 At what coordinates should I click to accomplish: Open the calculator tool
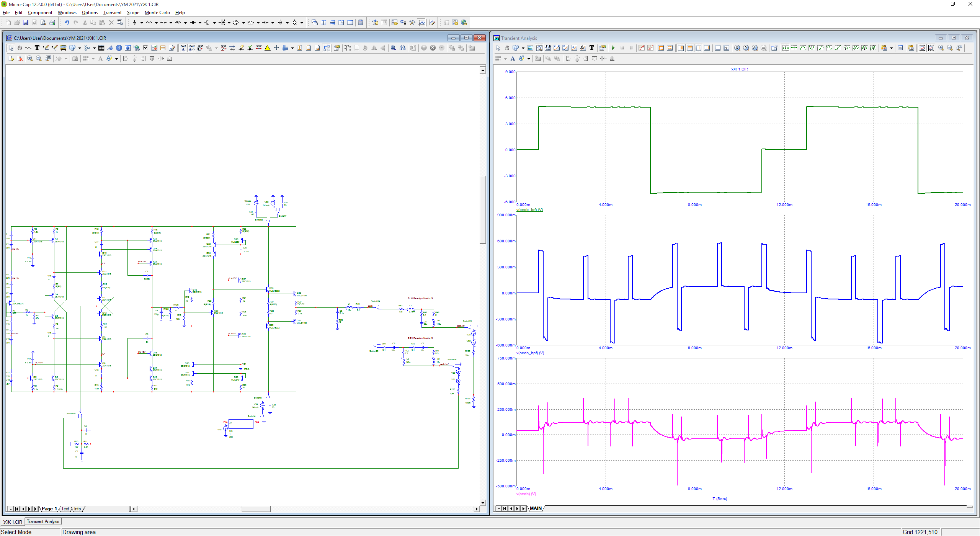click(x=361, y=23)
